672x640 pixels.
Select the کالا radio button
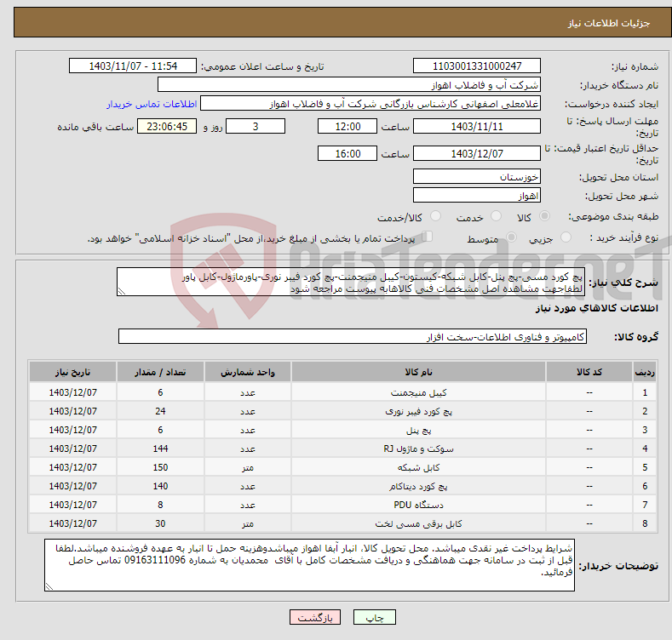coord(544,216)
